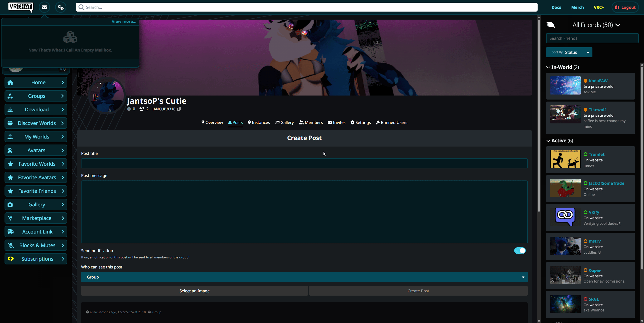Open the mailbox envelope icon
This screenshot has width=644, height=323.
(45, 7)
